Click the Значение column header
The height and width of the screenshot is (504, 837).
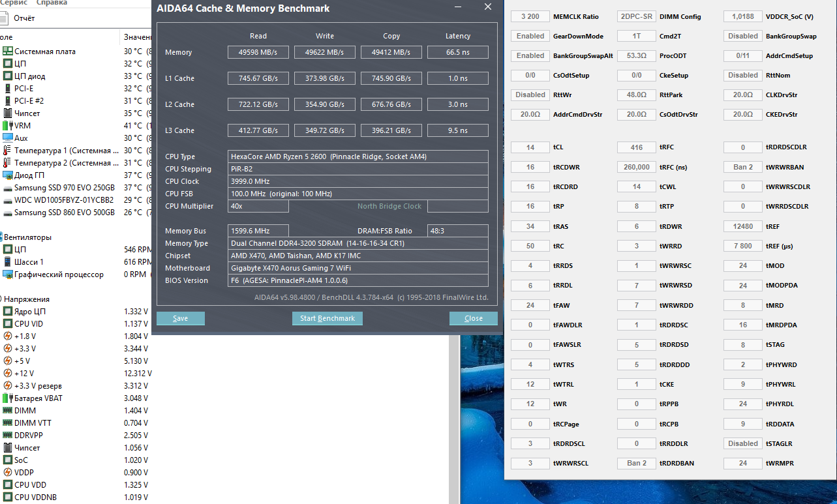click(137, 38)
